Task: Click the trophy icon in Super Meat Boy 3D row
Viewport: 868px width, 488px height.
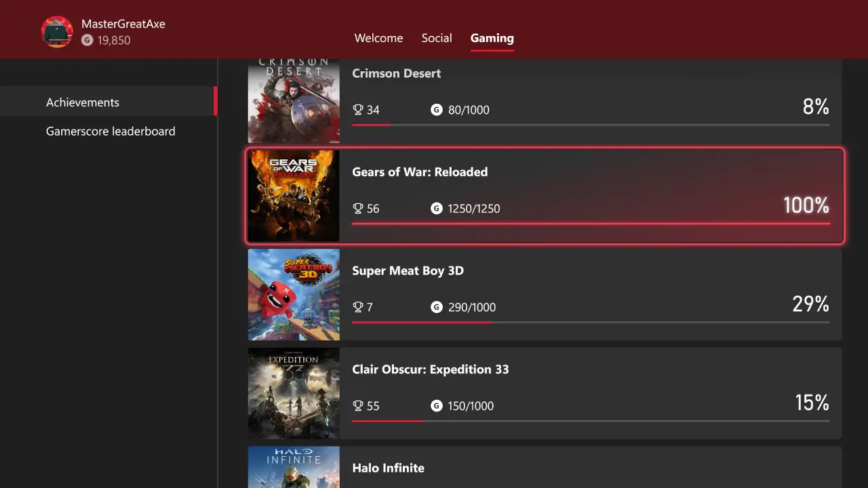Action: coord(358,307)
